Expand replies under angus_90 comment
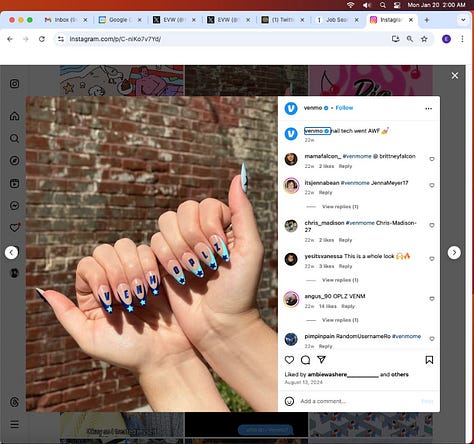The image size is (474, 444). click(340, 320)
